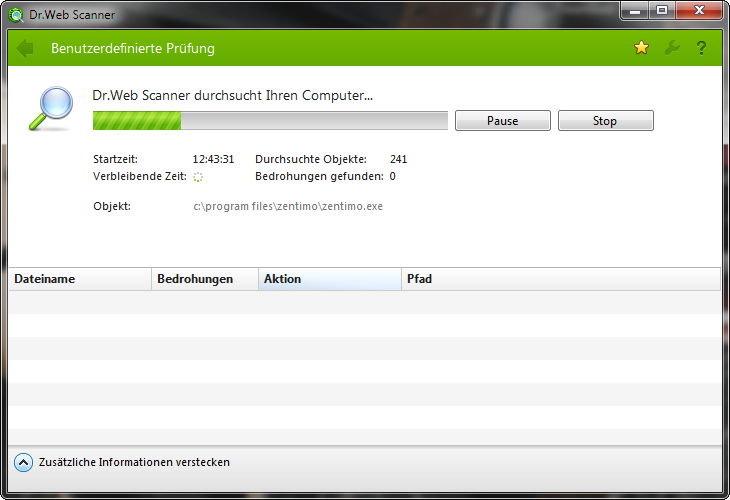Collapse additional information with the chevron icon
The width and height of the screenshot is (730, 500).
tap(23, 463)
